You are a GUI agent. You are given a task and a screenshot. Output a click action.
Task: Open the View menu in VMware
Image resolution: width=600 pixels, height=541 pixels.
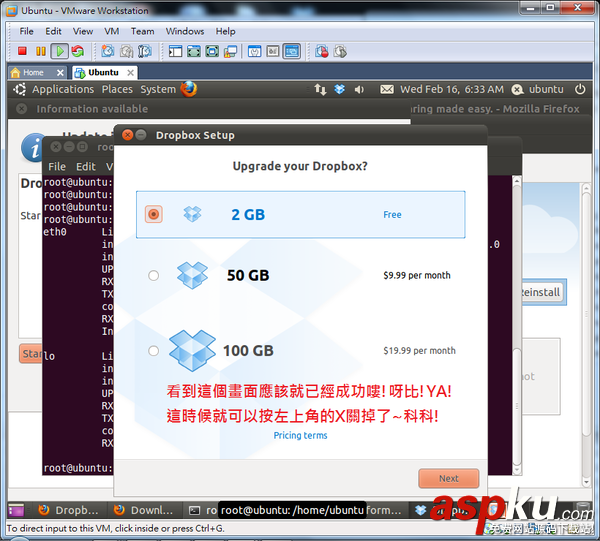(x=83, y=31)
